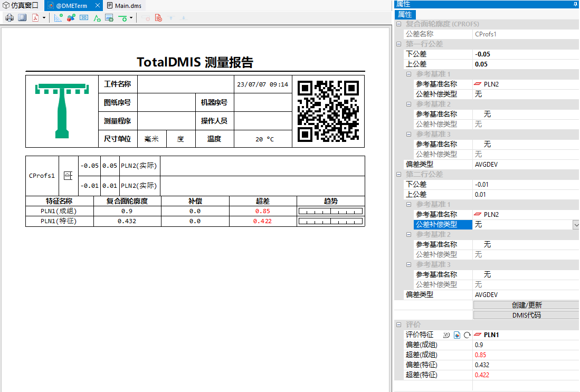Collapse the 第一行公差 section
Image resolution: width=580 pixels, height=392 pixels.
[x=399, y=44]
